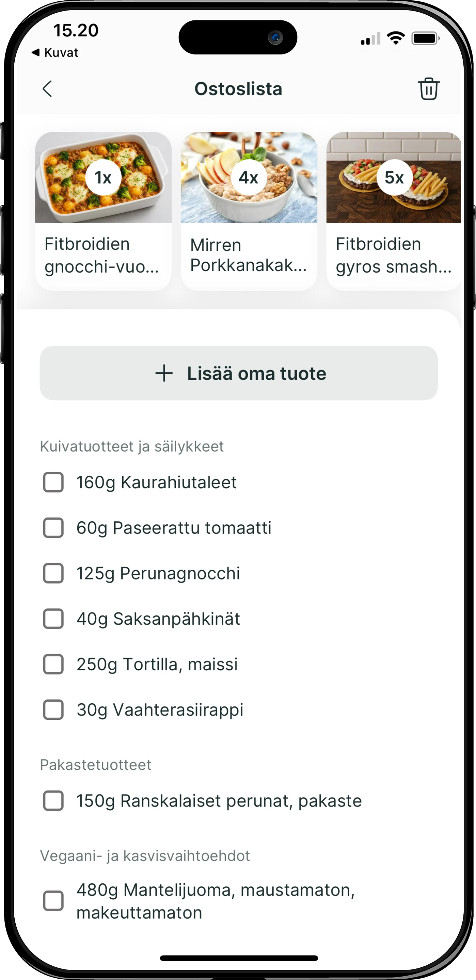Image resolution: width=476 pixels, height=980 pixels.
Task: Check off 30g Vaahterasiirappi
Action: click(53, 709)
